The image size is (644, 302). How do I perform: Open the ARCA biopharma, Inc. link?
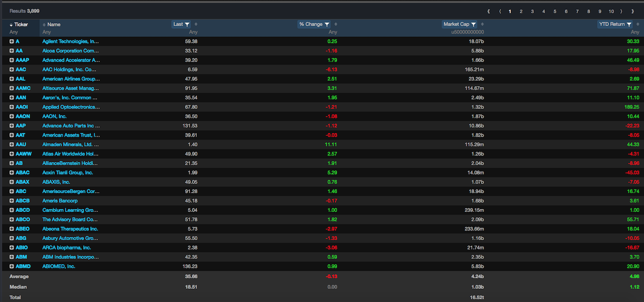(66, 248)
